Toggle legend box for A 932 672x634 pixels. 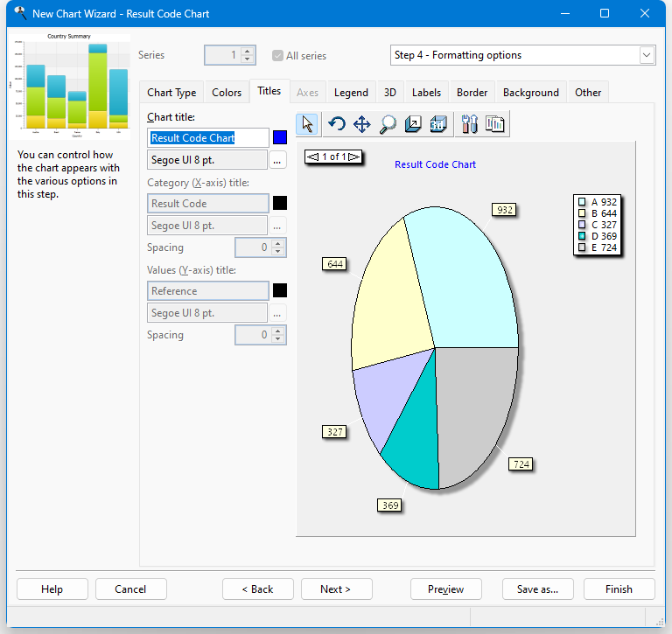[582, 202]
